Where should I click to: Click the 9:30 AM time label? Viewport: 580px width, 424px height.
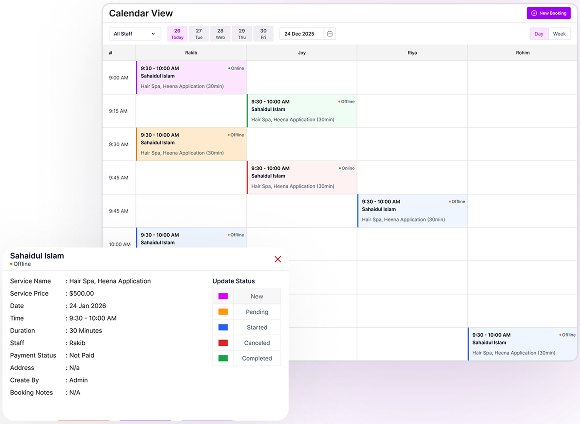point(118,144)
